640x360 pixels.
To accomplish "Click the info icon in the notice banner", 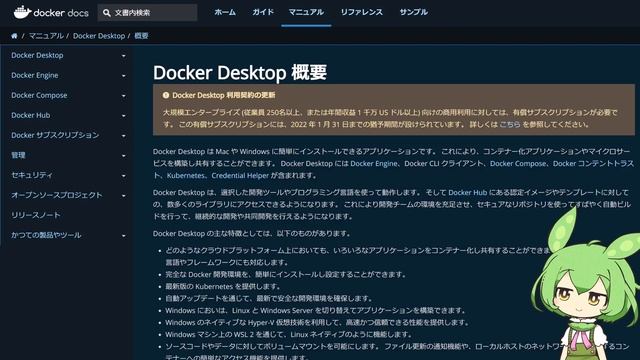I will 166,95.
